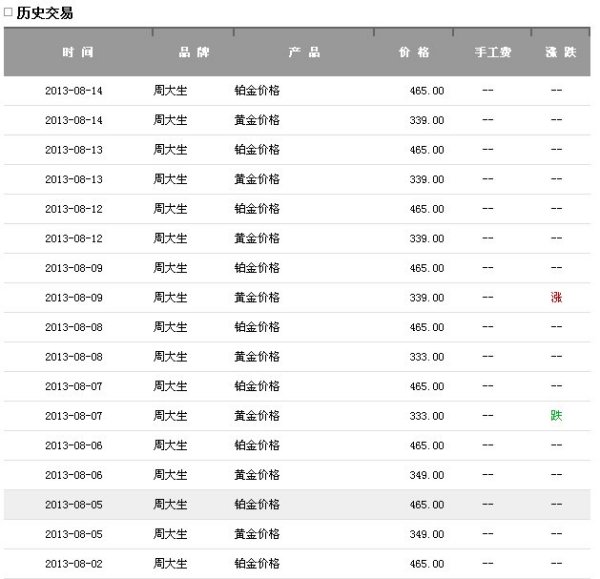
Task: Click the green 跌 indicator
Action: click(x=556, y=416)
